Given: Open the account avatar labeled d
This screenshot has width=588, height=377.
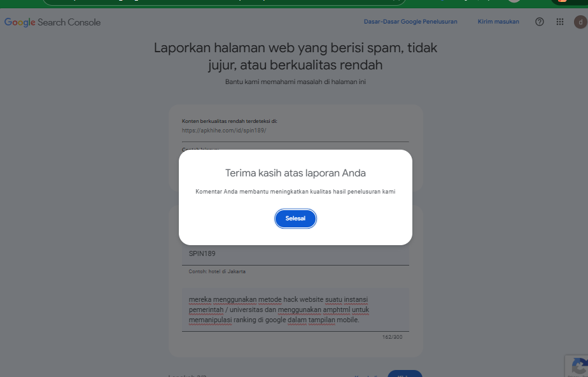Looking at the screenshot, I should pyautogui.click(x=580, y=22).
